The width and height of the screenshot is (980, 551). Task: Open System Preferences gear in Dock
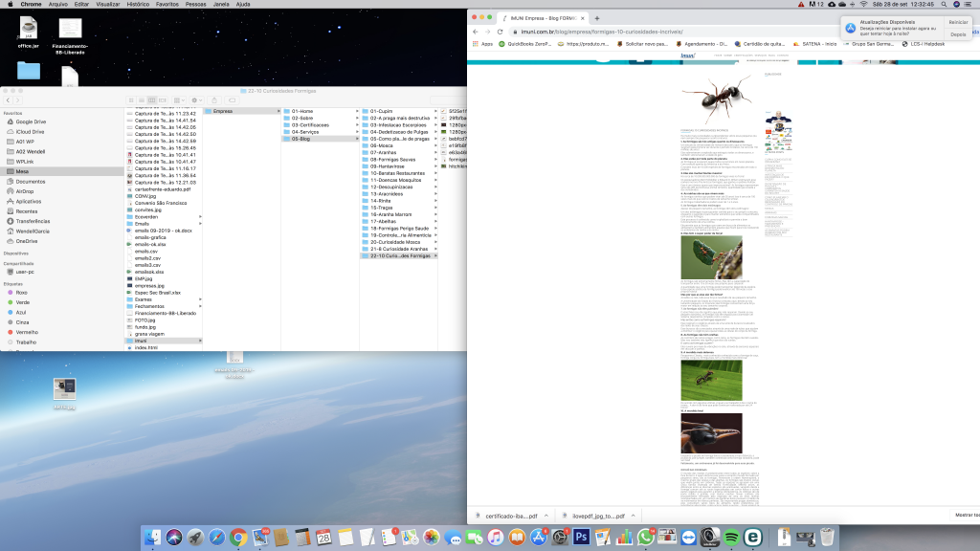(x=560, y=538)
